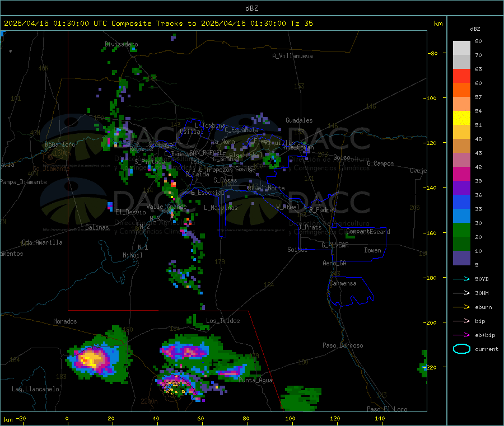This screenshot has width=504, height=426.
Task: Select the CompantEscard label
Action: [368, 231]
